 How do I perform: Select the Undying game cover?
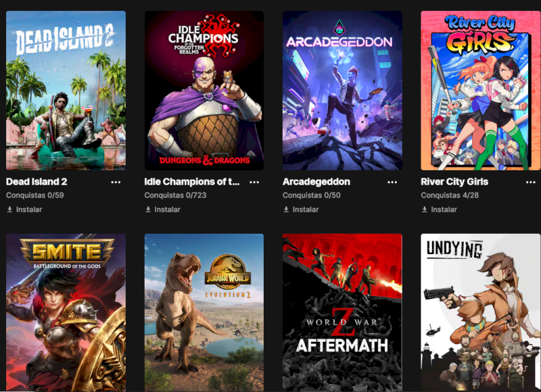point(481,312)
